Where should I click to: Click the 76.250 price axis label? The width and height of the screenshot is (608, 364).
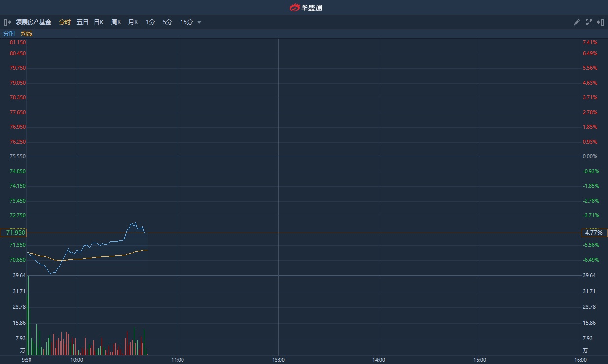coord(18,142)
